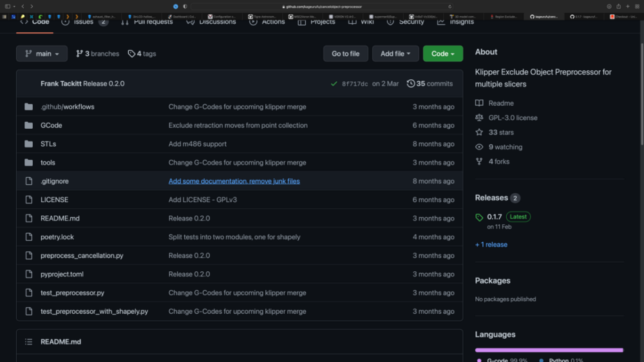Open the Discussions tab
This screenshot has height=362, width=644.
point(211,22)
